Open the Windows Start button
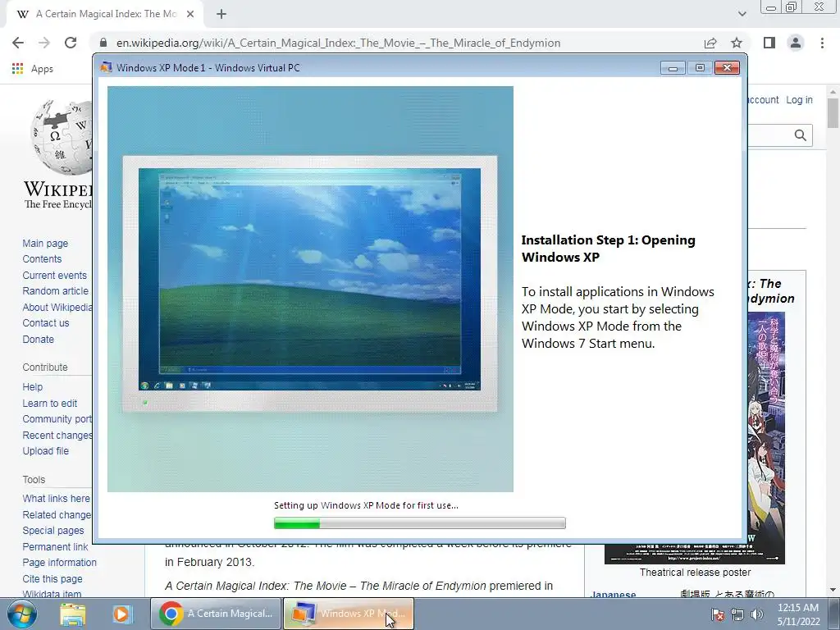 coord(22,614)
